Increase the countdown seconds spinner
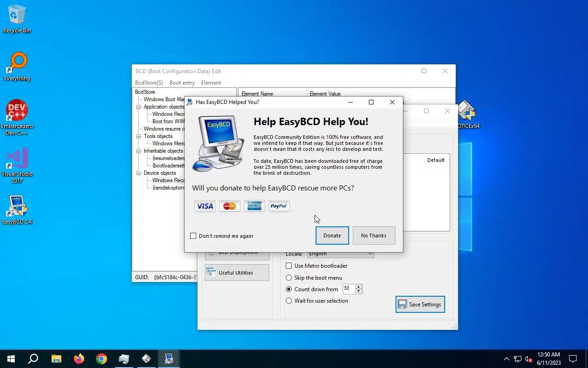The width and height of the screenshot is (588, 368). pos(359,287)
